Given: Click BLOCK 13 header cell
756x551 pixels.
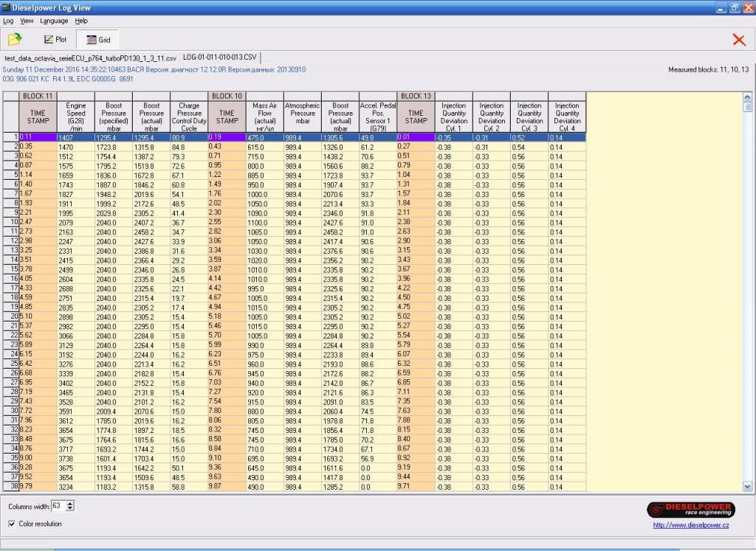Looking at the screenshot, I should (x=416, y=97).
